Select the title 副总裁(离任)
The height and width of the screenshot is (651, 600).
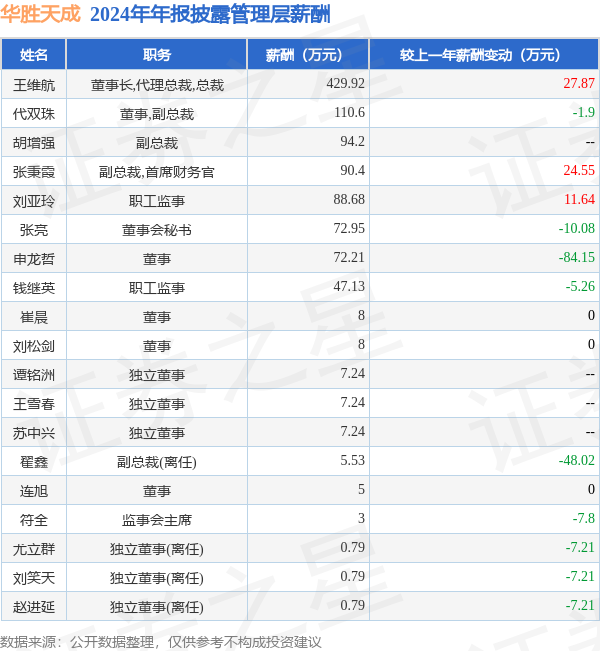(157, 462)
